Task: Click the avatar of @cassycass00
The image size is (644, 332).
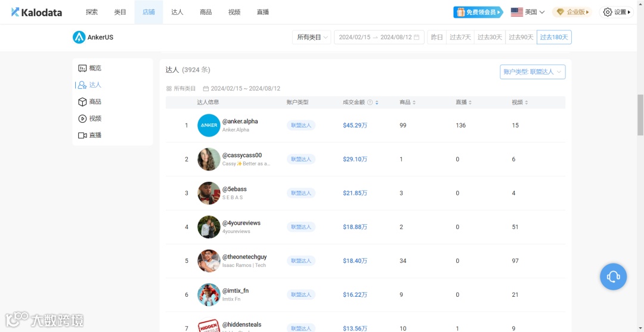Action: coord(209,159)
